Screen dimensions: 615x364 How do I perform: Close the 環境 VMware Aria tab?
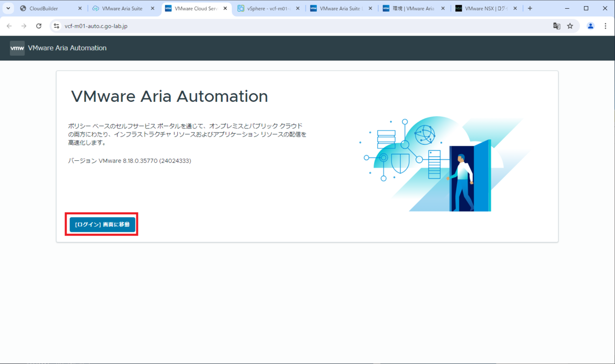click(443, 9)
